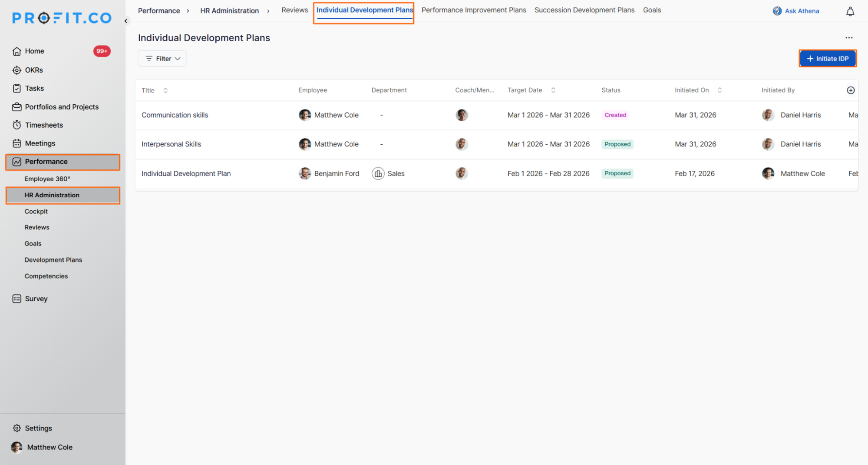The image size is (868, 465).
Task: Expand the Filter dropdown
Action: (x=162, y=59)
